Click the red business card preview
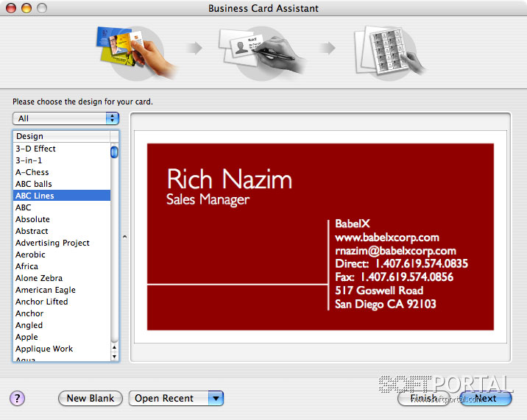This screenshot has width=527, height=420. [x=320, y=237]
